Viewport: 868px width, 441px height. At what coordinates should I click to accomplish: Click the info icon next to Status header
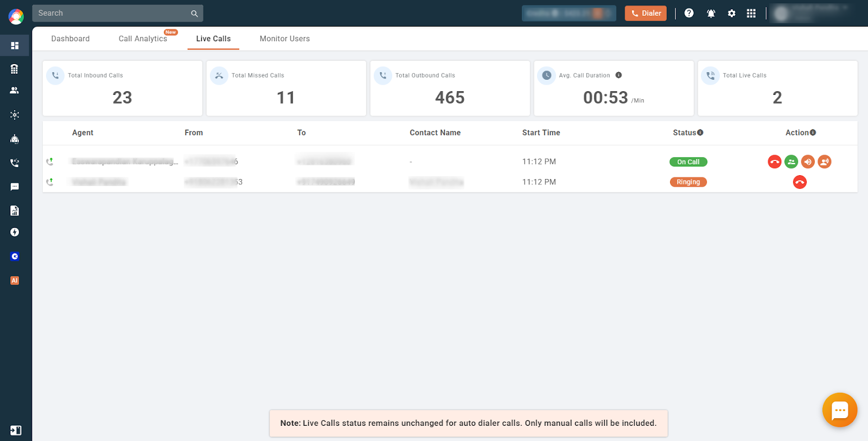(x=700, y=132)
